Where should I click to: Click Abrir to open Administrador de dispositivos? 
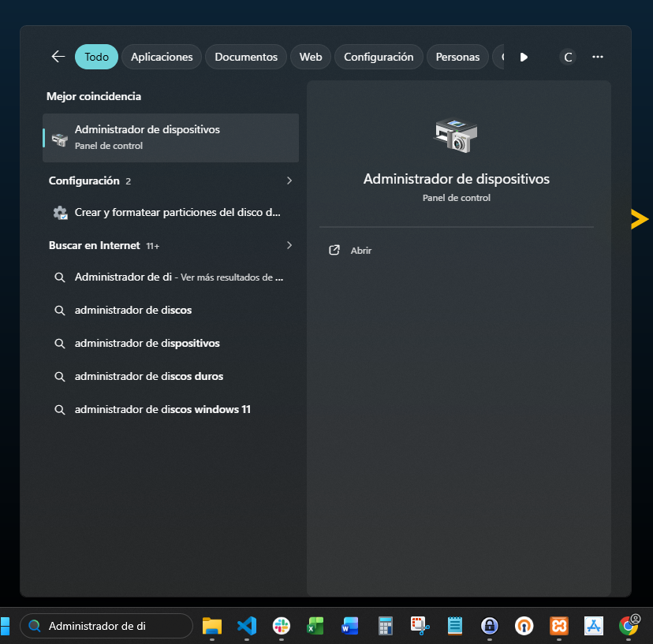tap(360, 251)
